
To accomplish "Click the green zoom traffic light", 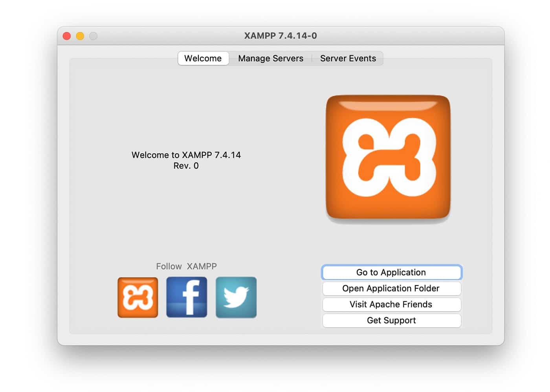I will click(93, 36).
